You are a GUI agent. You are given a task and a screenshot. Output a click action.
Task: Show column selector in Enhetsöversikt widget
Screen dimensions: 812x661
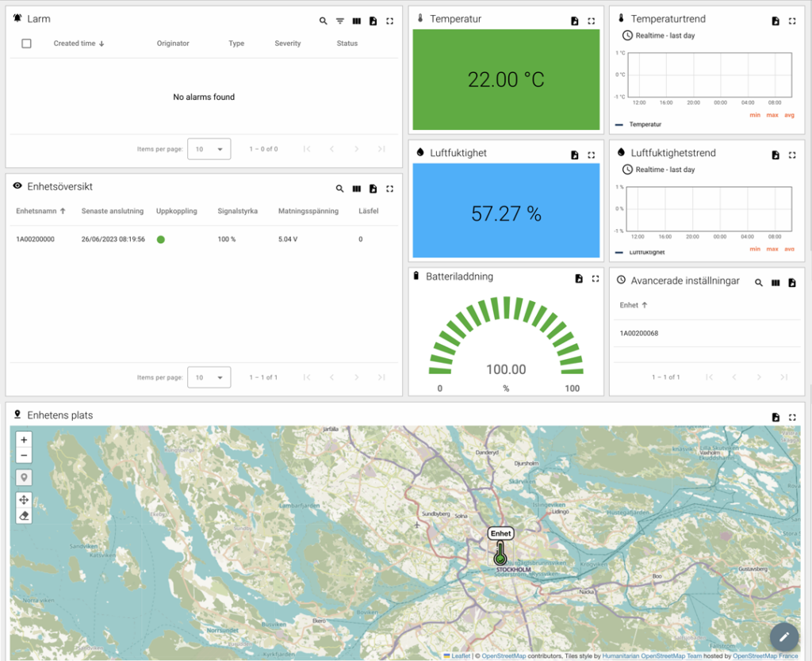[x=356, y=189]
